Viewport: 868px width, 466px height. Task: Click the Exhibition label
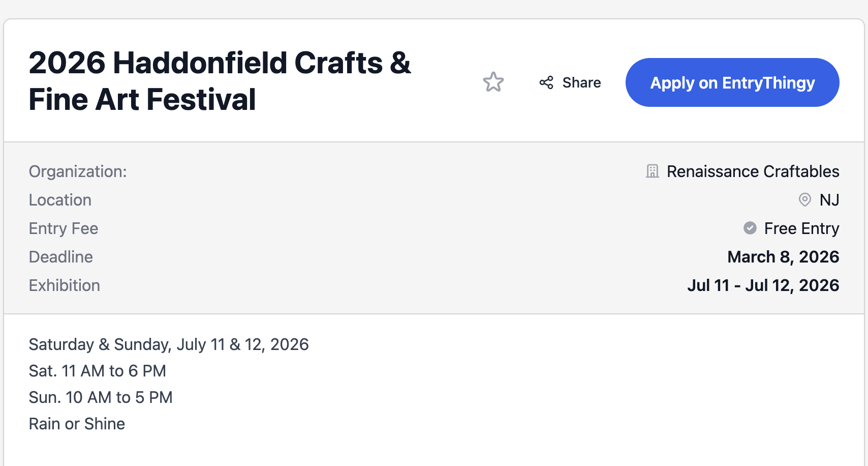(x=65, y=285)
